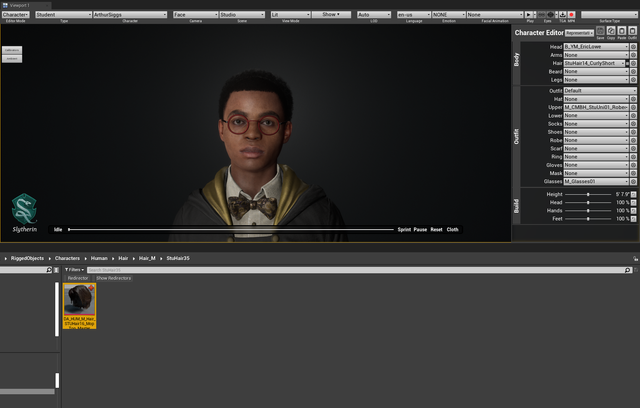Select the StuHair16 mop-top hair asset thumbnail
The height and width of the screenshot is (408, 640).
coord(80,306)
